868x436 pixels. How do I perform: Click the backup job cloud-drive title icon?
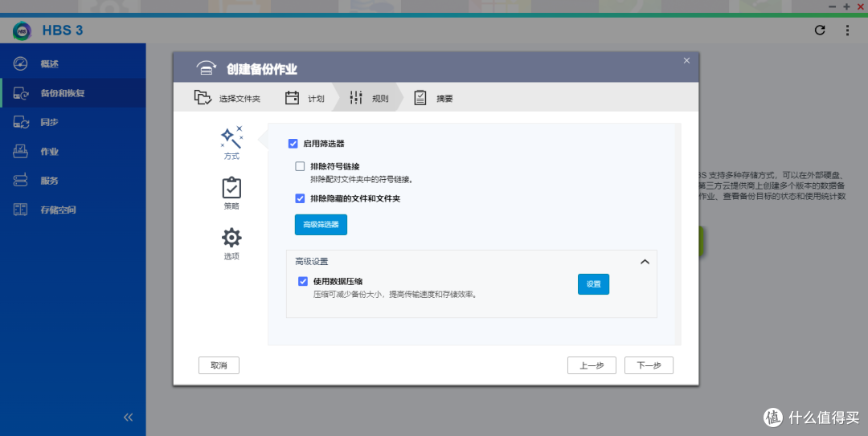click(x=206, y=68)
